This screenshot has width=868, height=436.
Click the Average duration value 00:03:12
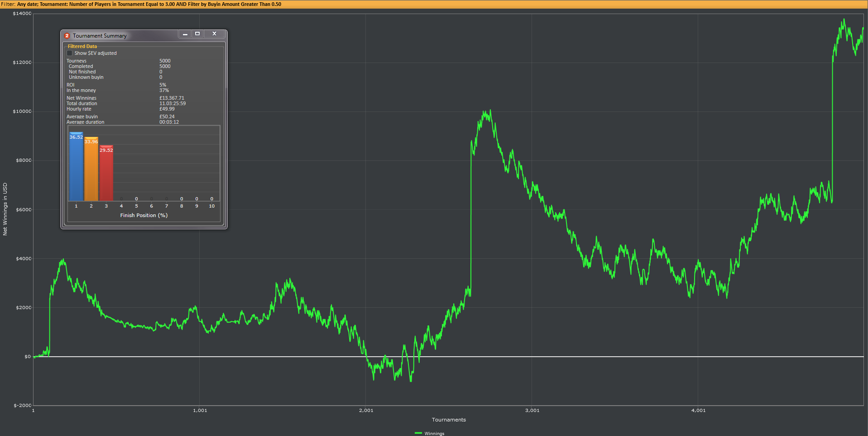[x=169, y=122]
